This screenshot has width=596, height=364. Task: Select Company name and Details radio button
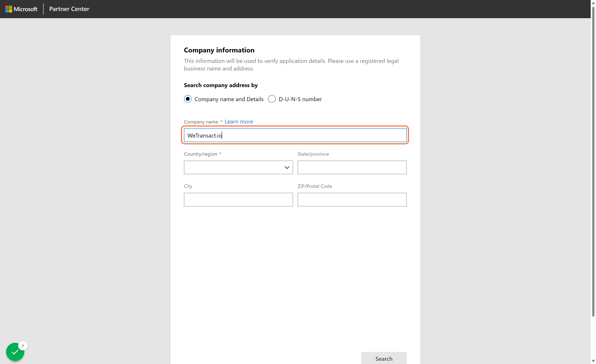pyautogui.click(x=188, y=99)
